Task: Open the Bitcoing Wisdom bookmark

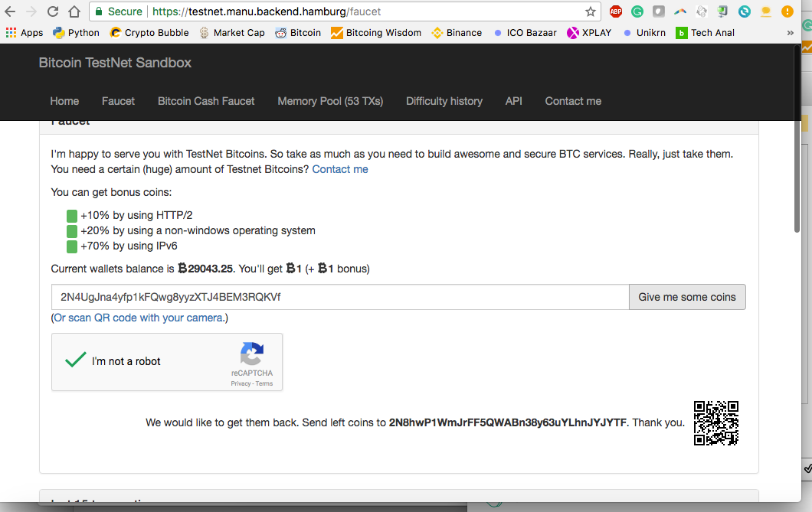Action: pos(376,33)
